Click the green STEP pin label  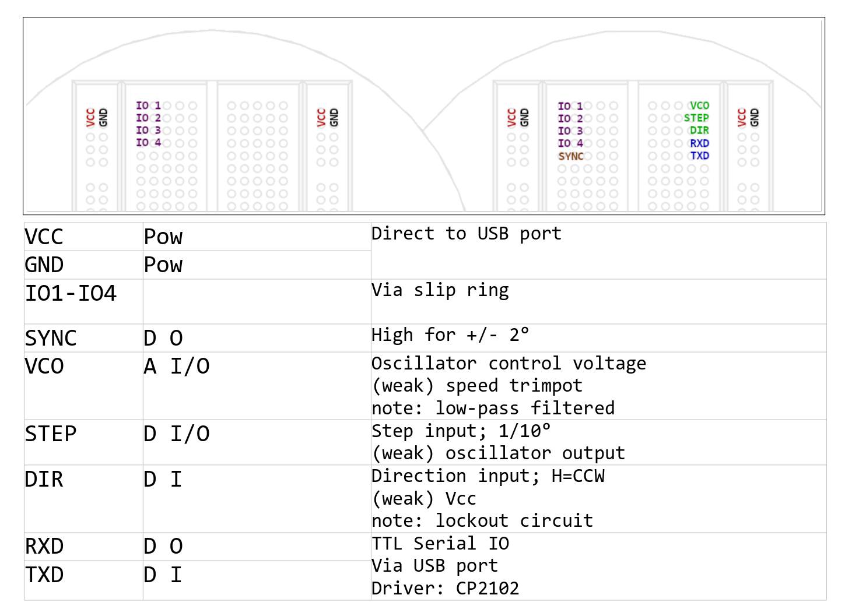(696, 118)
